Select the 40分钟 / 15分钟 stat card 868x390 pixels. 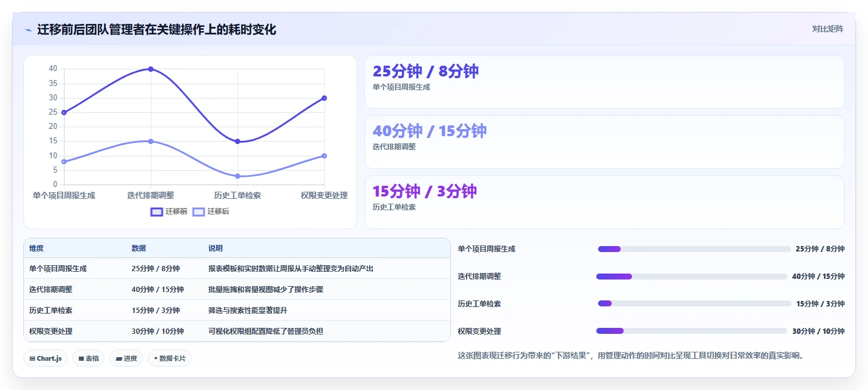pos(605,142)
